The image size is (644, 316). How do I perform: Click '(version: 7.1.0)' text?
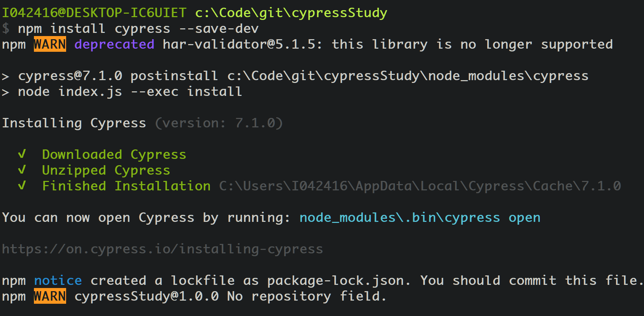219,123
